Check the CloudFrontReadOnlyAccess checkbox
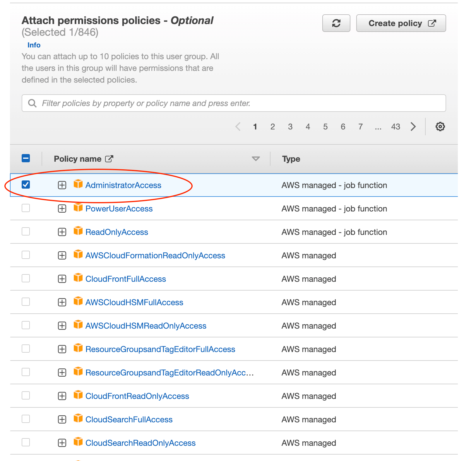This screenshot has height=461, width=476. (26, 395)
